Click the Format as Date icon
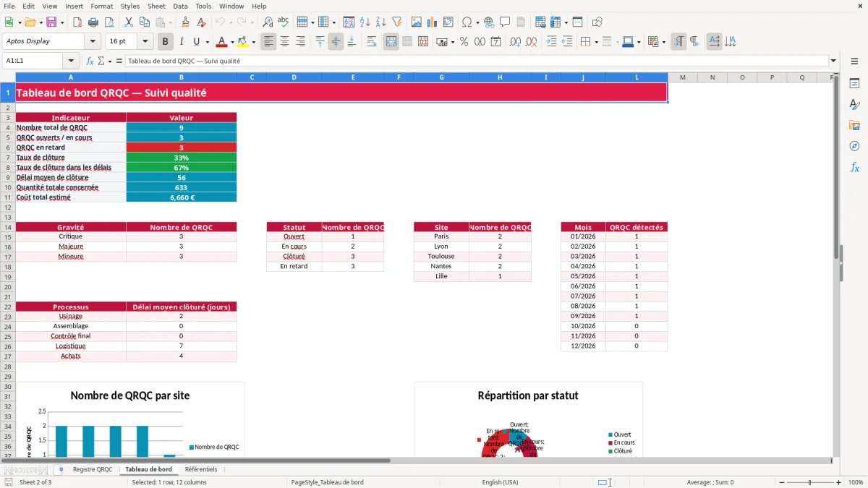 (495, 42)
